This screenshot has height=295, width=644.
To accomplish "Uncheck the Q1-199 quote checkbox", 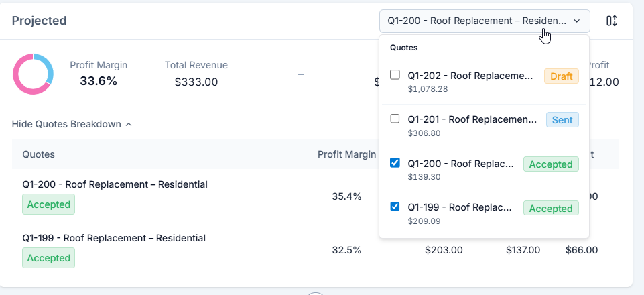I will (x=395, y=206).
